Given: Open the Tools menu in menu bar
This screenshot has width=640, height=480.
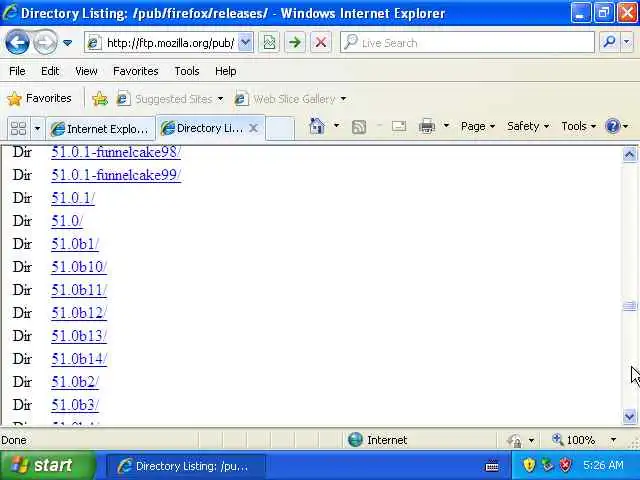Looking at the screenshot, I should [x=187, y=71].
